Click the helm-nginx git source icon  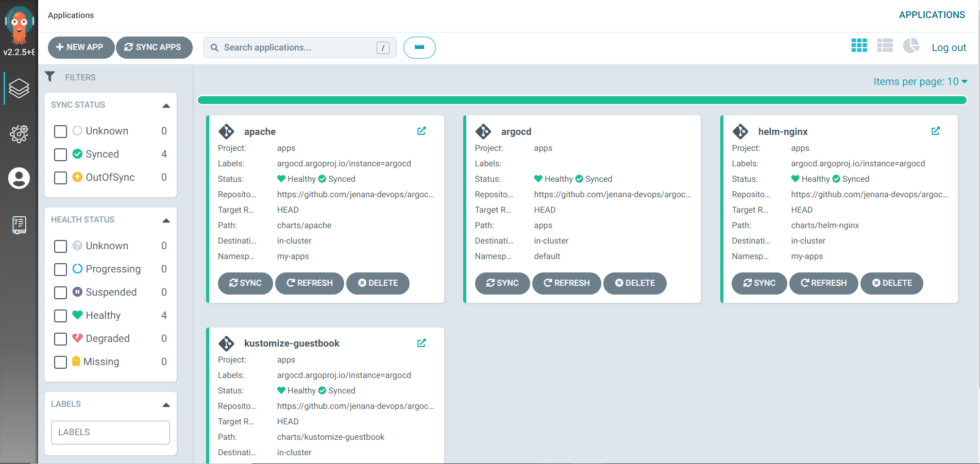[x=740, y=131]
